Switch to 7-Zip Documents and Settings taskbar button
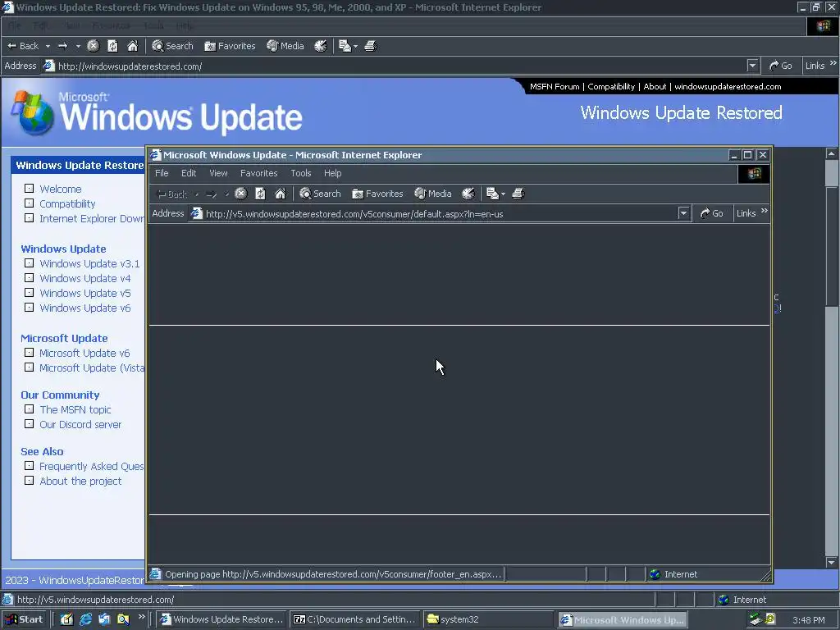The image size is (840, 630). coord(354,619)
